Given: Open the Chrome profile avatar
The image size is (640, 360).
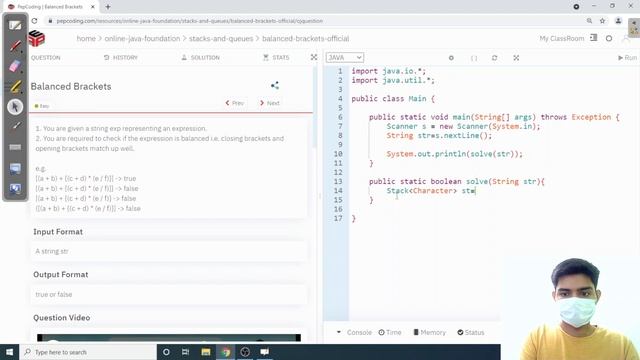Looking at the screenshot, I should (x=618, y=21).
